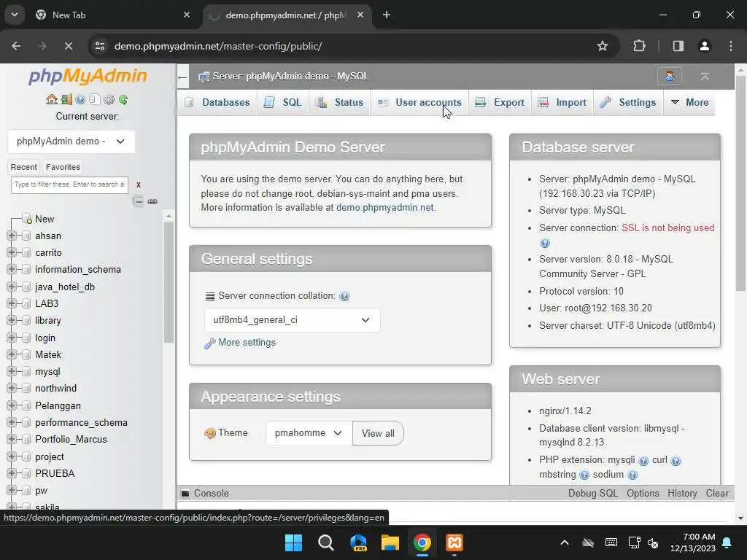The height and width of the screenshot is (560, 747).
Task: Hide navigation panel with left arrow icon
Action: [x=182, y=77]
